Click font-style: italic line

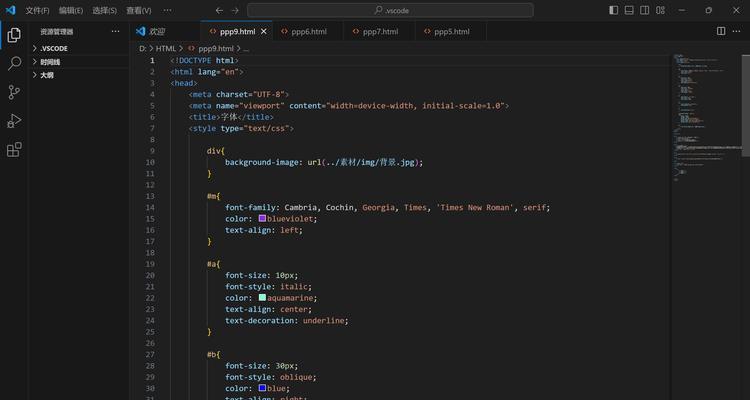(x=268, y=287)
